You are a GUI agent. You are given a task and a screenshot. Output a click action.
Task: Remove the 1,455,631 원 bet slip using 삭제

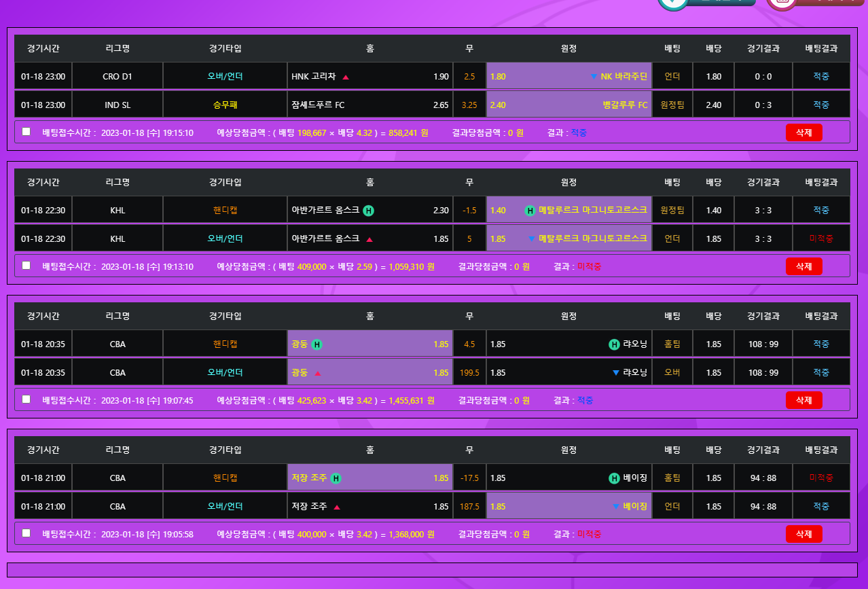(803, 400)
